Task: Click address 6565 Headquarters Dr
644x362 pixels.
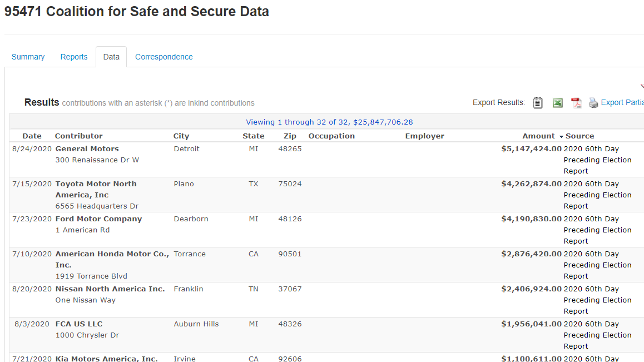Action: (97, 206)
